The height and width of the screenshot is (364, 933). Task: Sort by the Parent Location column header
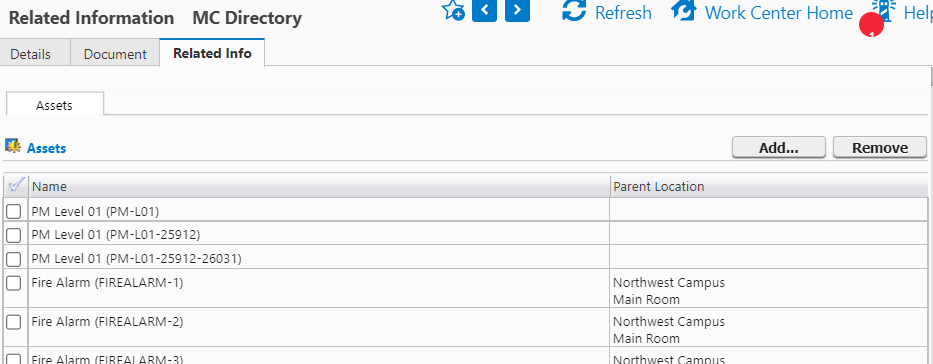coord(659,187)
